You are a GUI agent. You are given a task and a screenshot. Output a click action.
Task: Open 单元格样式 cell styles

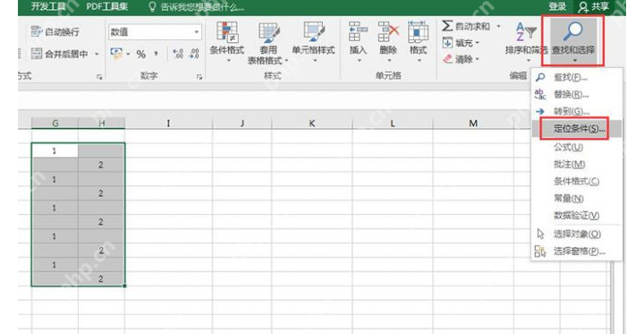tap(313, 42)
